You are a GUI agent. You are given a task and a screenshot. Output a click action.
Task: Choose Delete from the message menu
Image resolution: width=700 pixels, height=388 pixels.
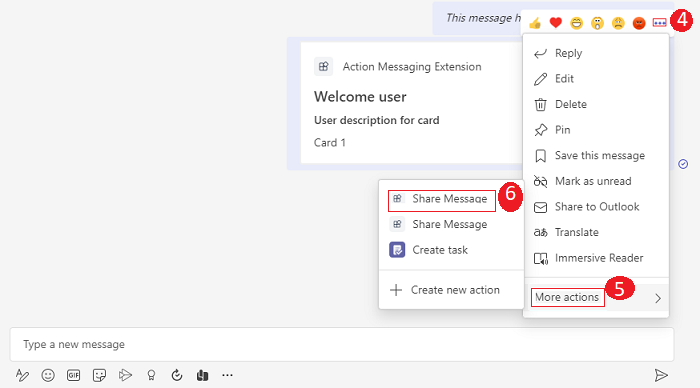(596, 104)
